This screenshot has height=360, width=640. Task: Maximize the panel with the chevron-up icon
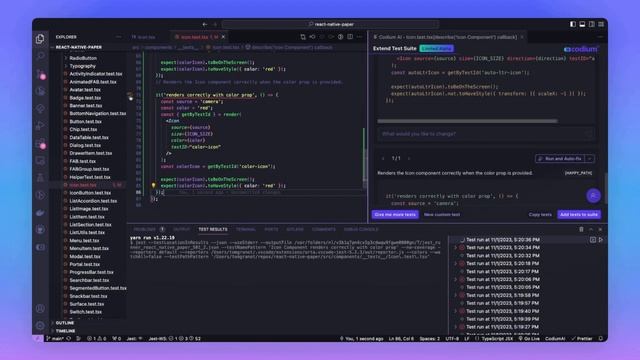pos(591,229)
